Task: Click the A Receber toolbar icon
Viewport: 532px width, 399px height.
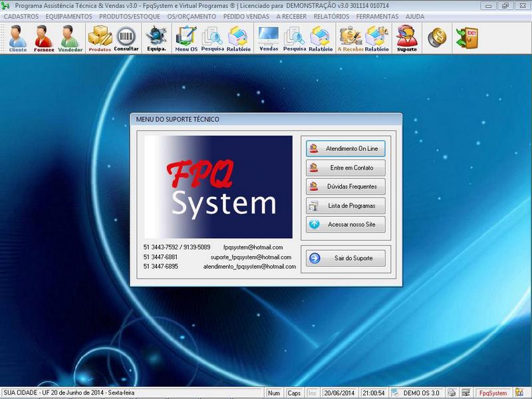Action: click(x=350, y=39)
